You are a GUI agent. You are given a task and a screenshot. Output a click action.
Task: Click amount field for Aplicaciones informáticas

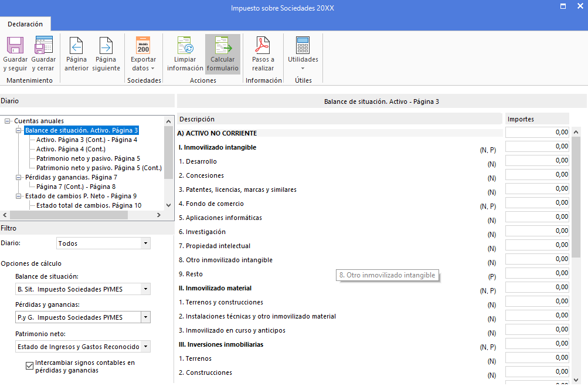[537, 217]
